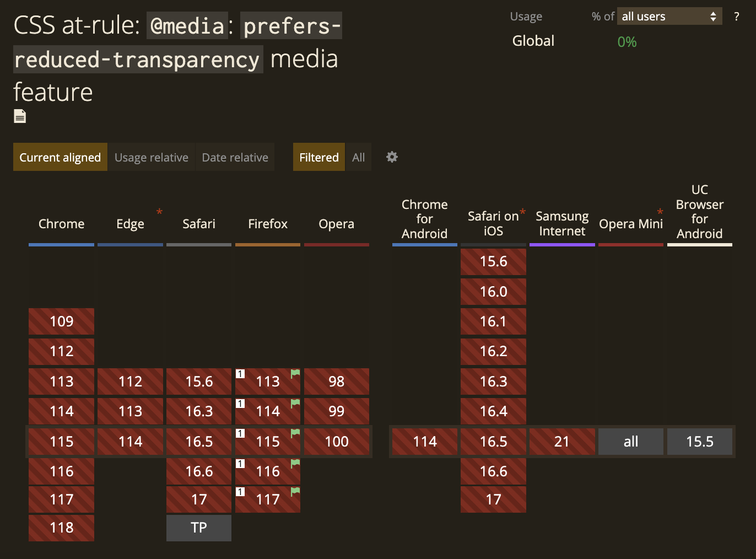Click the asterisk beside Safari on iOS header
Viewport: 756px width, 559px height.
pos(522,211)
